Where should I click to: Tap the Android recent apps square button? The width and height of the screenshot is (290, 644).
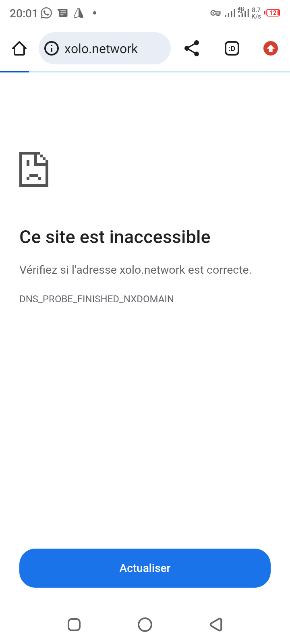click(x=74, y=625)
